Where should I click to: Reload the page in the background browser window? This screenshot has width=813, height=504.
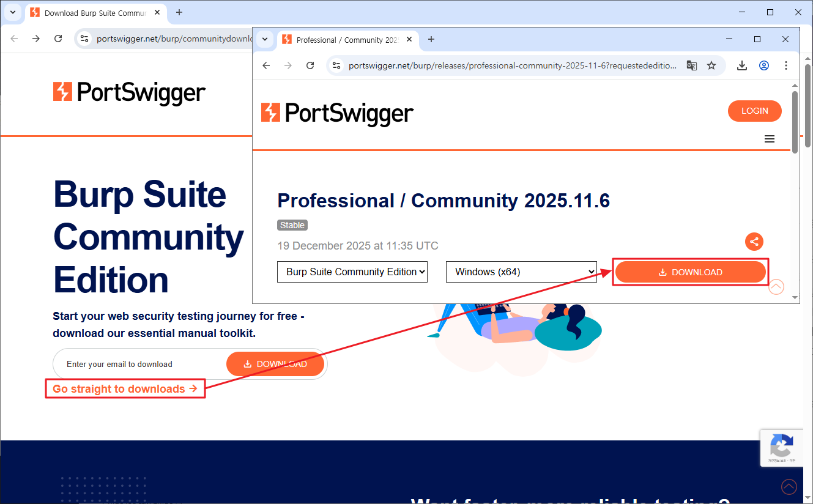pyautogui.click(x=58, y=39)
